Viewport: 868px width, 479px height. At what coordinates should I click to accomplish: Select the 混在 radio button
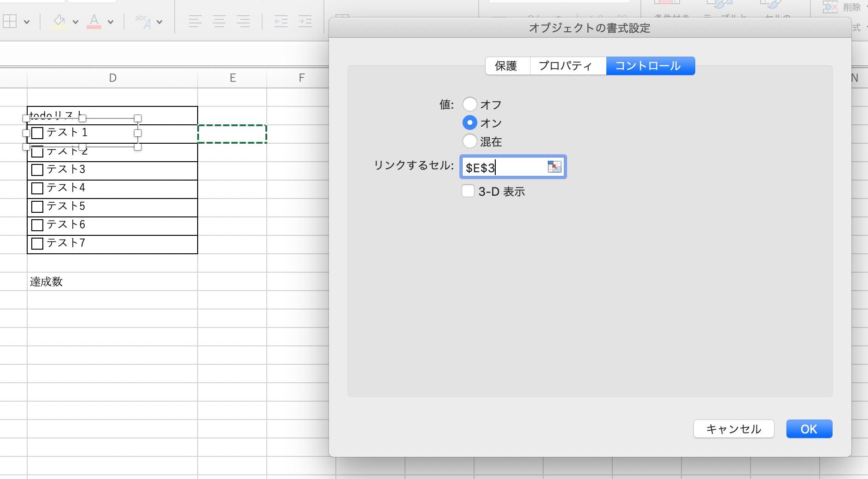coord(469,141)
